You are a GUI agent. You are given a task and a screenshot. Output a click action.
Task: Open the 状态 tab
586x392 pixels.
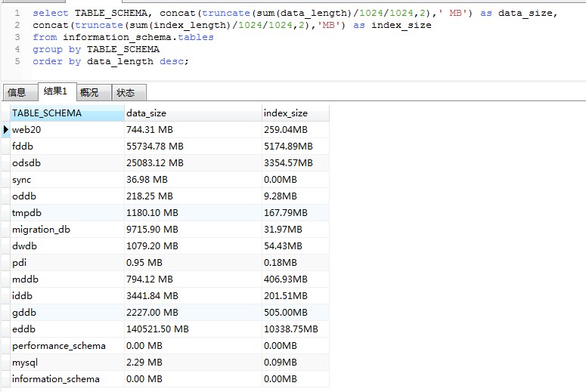pyautogui.click(x=126, y=92)
